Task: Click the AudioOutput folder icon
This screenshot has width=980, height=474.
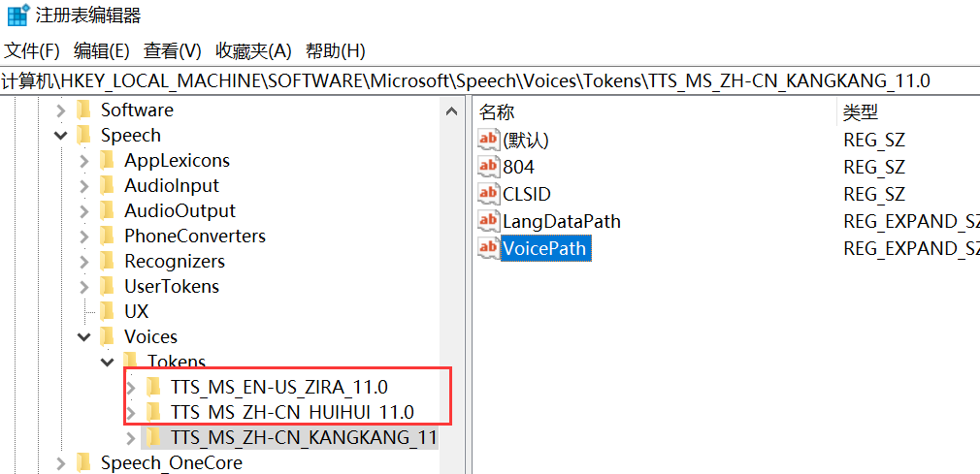Action: tap(107, 211)
